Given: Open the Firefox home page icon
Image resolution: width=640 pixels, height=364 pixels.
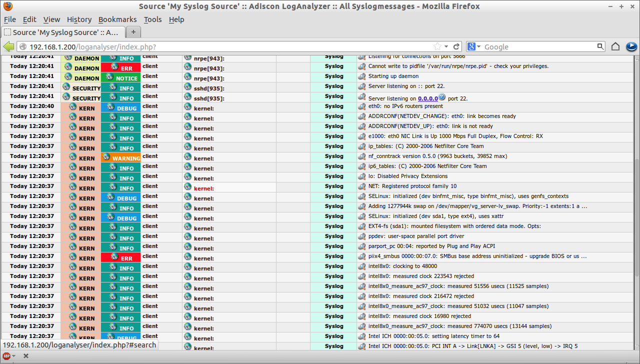Looking at the screenshot, I should (x=615, y=46).
